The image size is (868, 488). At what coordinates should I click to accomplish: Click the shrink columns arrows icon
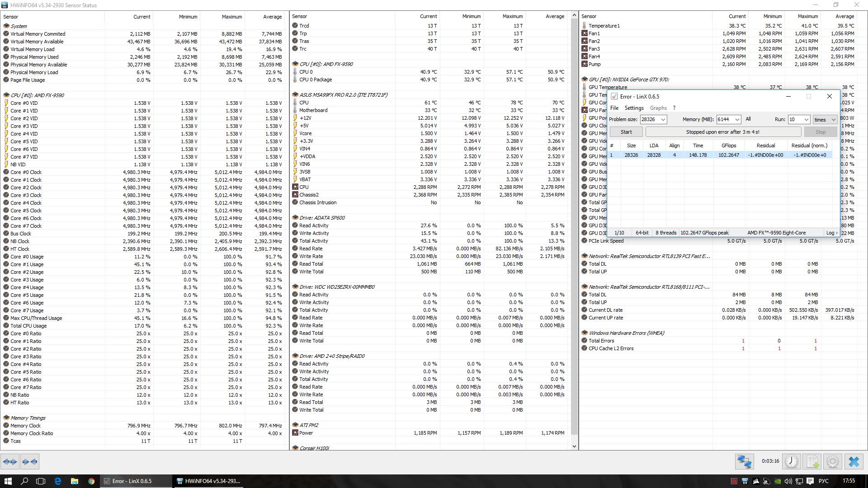(30, 461)
